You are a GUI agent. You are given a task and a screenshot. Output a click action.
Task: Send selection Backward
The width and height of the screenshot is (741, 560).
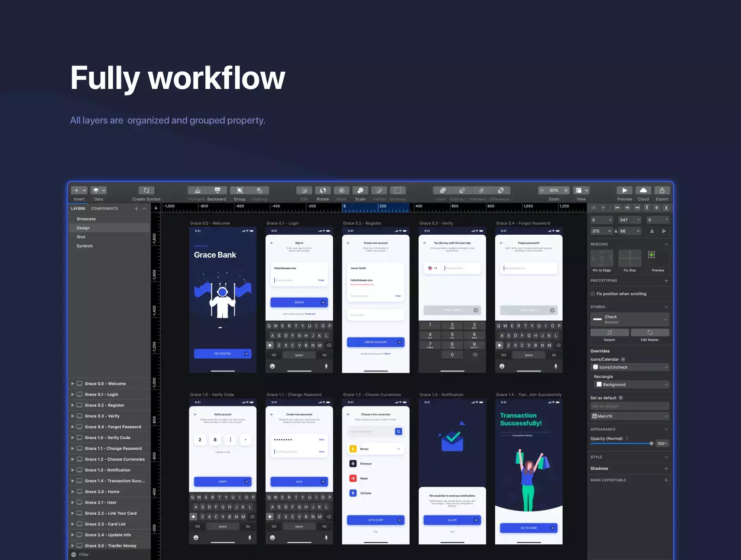[217, 190]
